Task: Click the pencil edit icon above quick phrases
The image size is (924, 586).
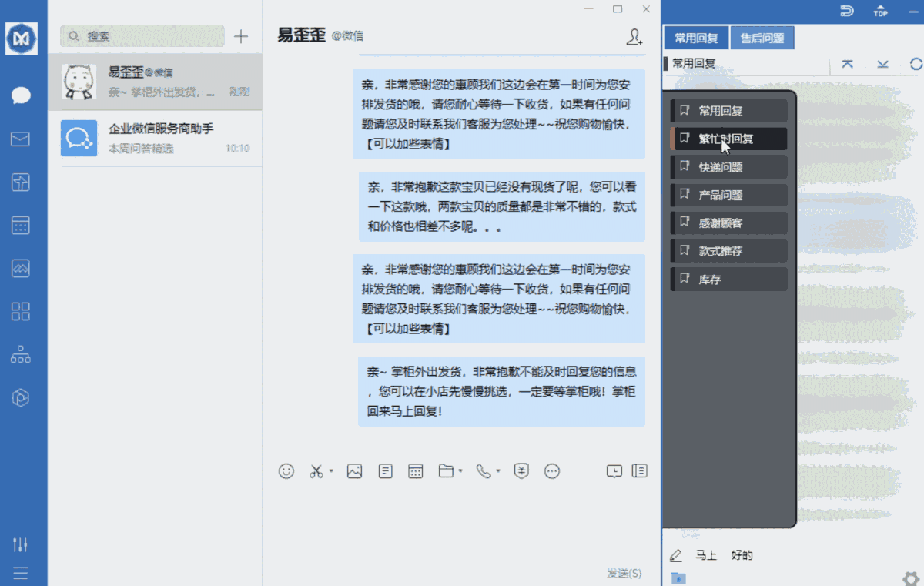Action: tap(676, 554)
